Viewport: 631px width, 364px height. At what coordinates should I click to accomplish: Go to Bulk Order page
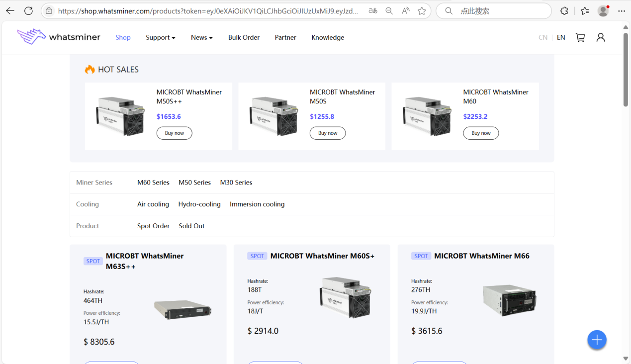click(244, 37)
